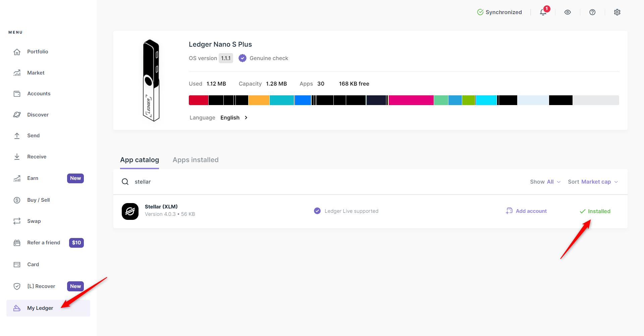Image resolution: width=644 pixels, height=336 pixels.
Task: Click the Receive download-arrow icon
Action: 17,157
